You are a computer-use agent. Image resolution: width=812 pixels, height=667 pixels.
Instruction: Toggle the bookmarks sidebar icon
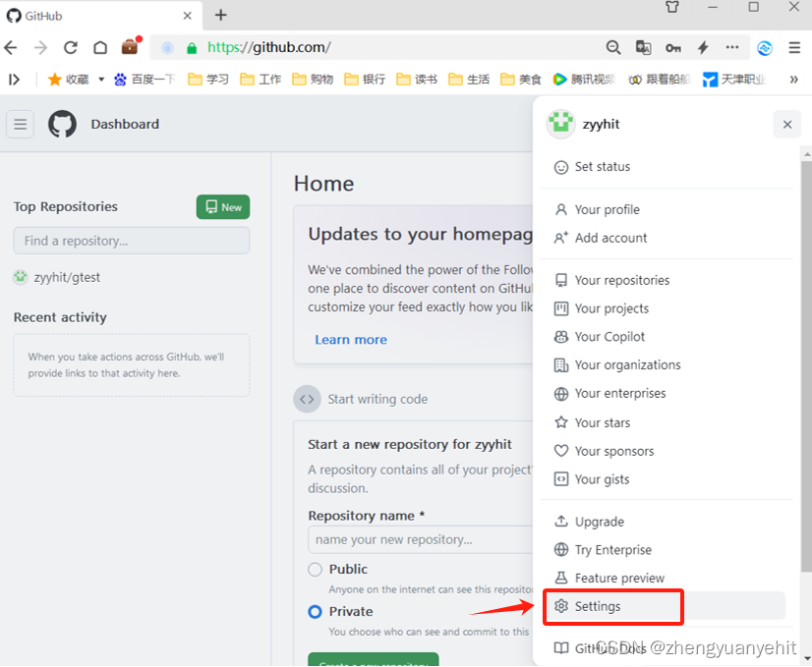(x=15, y=80)
